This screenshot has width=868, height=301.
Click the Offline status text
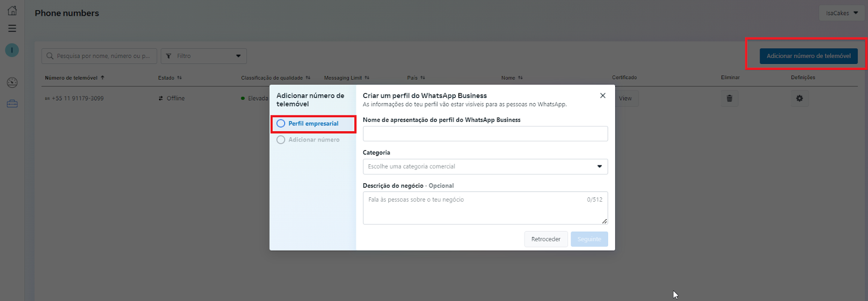tap(175, 98)
